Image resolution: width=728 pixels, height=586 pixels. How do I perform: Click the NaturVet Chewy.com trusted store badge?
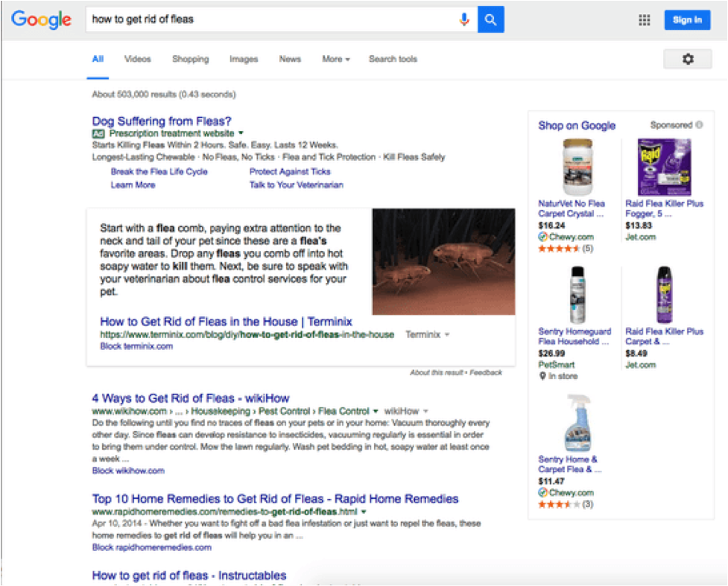point(542,237)
